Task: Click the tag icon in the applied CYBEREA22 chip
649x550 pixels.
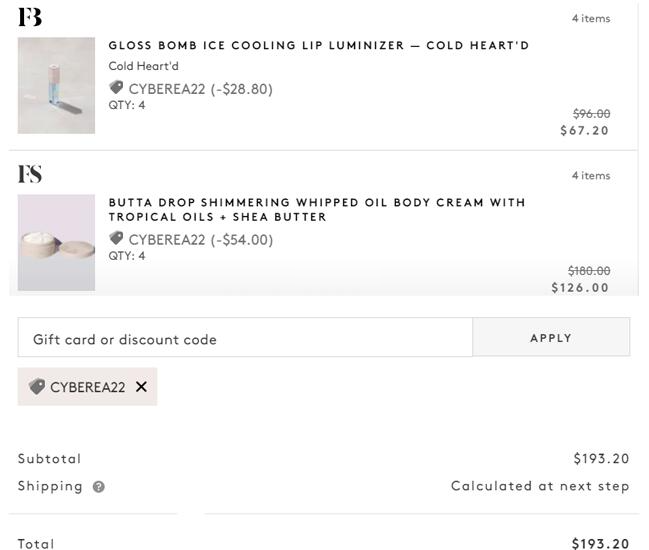Action: (37, 387)
